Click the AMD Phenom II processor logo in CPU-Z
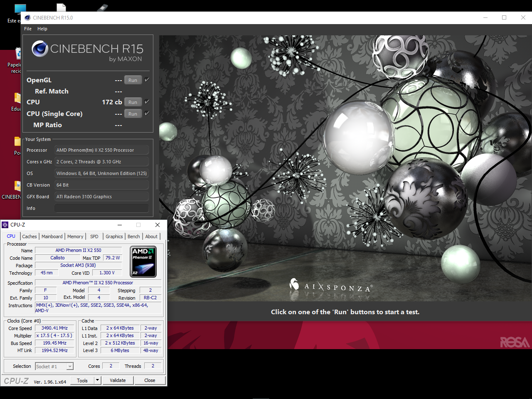532x399 pixels. [143, 262]
